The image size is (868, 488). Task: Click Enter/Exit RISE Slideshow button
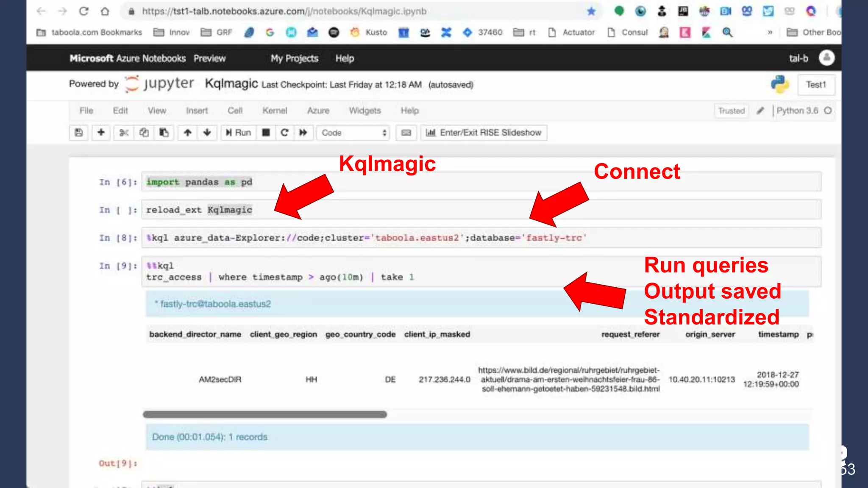484,133
